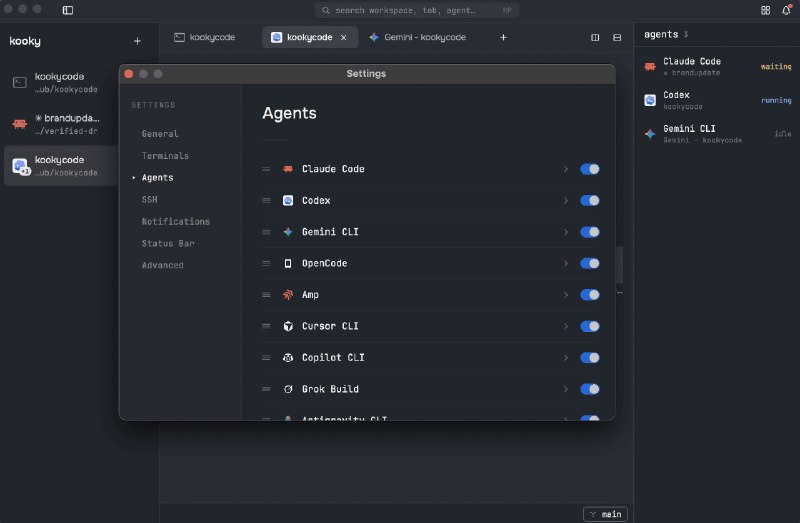Click the Claude Code icon in Settings list
800x523 pixels.
pyautogui.click(x=288, y=169)
